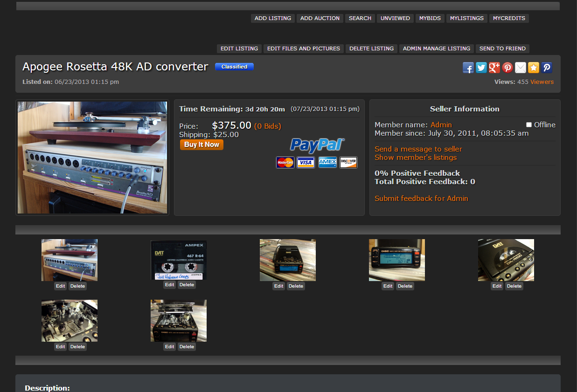The height and width of the screenshot is (392, 577).
Task: Edit the DAT deck cassette-window picture
Action: click(497, 286)
